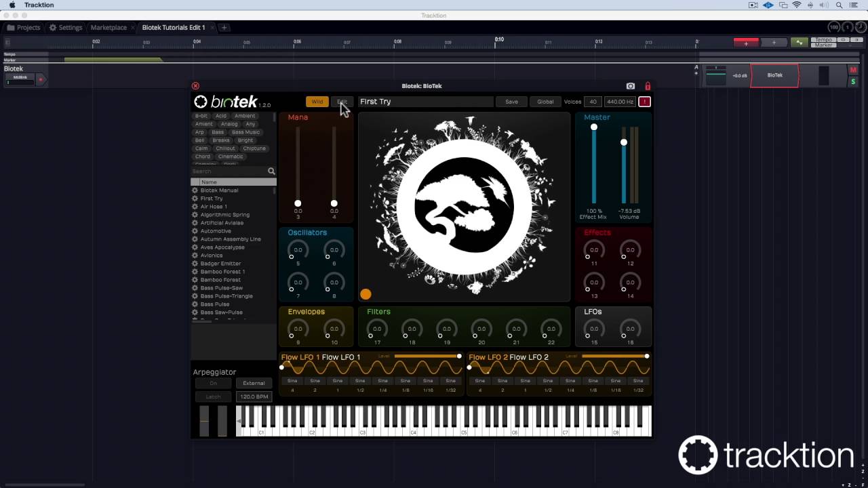This screenshot has width=868, height=488.
Task: Select the Biotek Tutorials Edit 1 tab
Action: pos(174,28)
